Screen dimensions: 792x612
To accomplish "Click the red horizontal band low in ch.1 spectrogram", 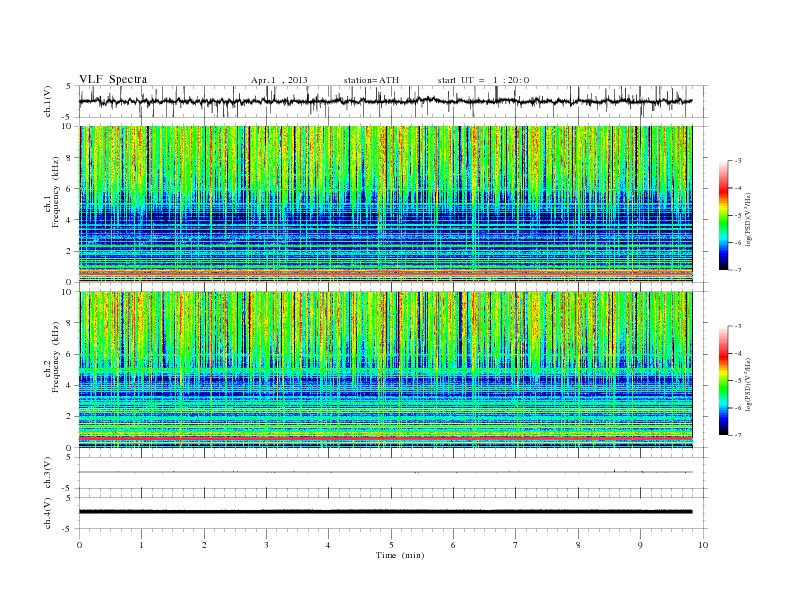I will [x=386, y=272].
